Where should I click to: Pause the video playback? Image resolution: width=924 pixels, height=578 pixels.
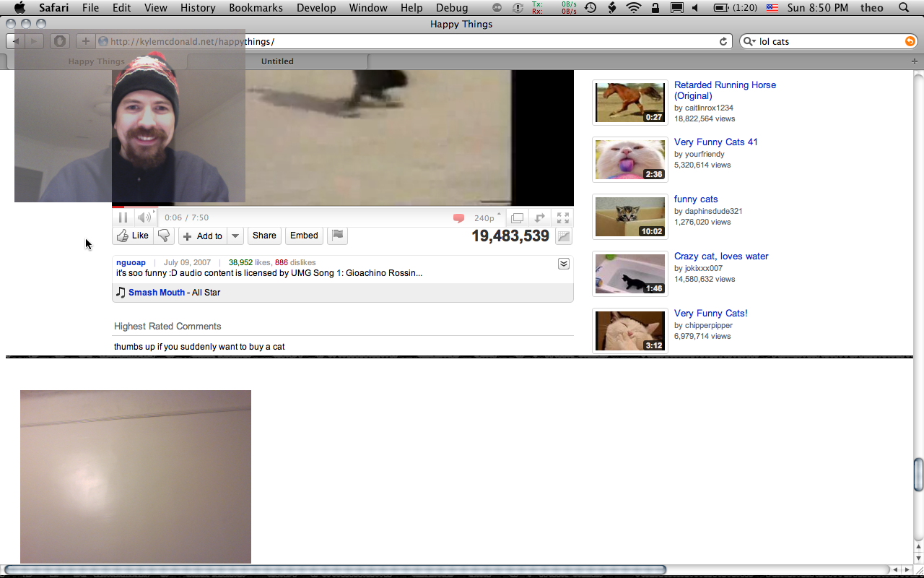pyautogui.click(x=123, y=217)
